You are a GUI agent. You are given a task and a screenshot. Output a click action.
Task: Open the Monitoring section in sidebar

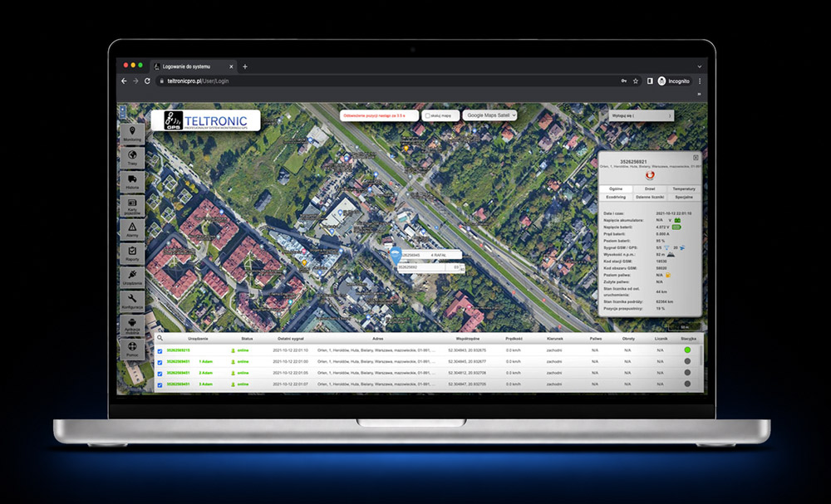point(132,134)
